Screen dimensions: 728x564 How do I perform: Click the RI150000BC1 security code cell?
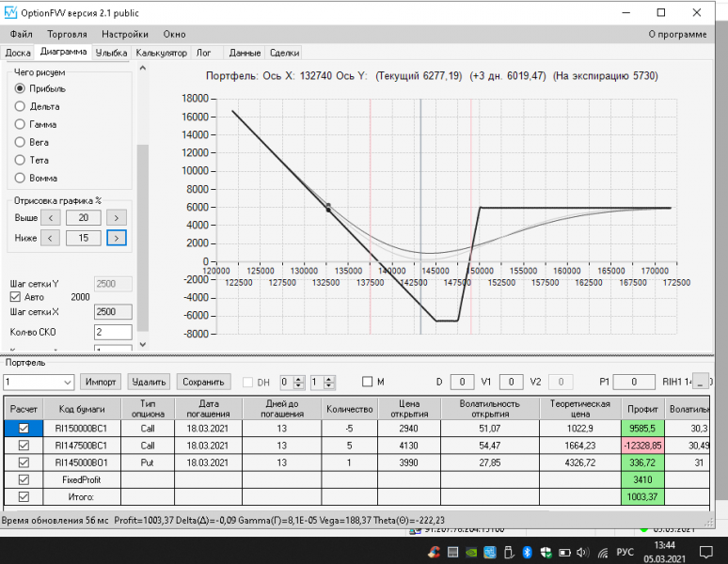pos(81,428)
